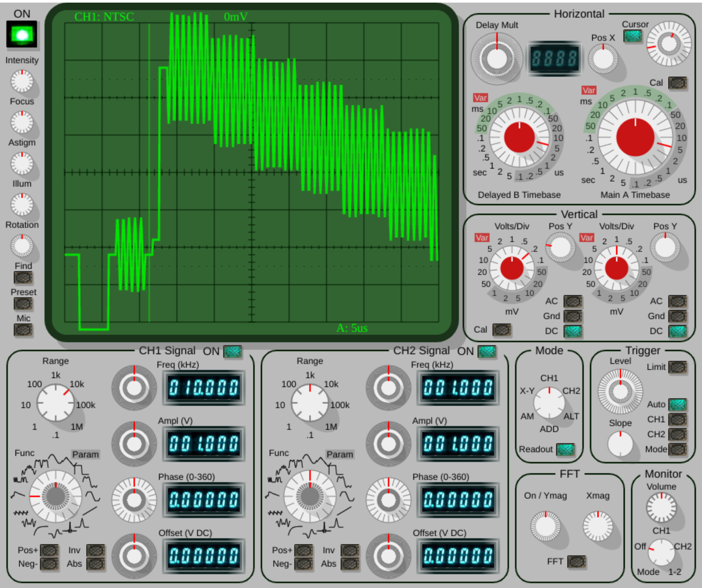Toggle the Trigger Limit button
Image resolution: width=702 pixels, height=588 pixels.
coord(678,367)
